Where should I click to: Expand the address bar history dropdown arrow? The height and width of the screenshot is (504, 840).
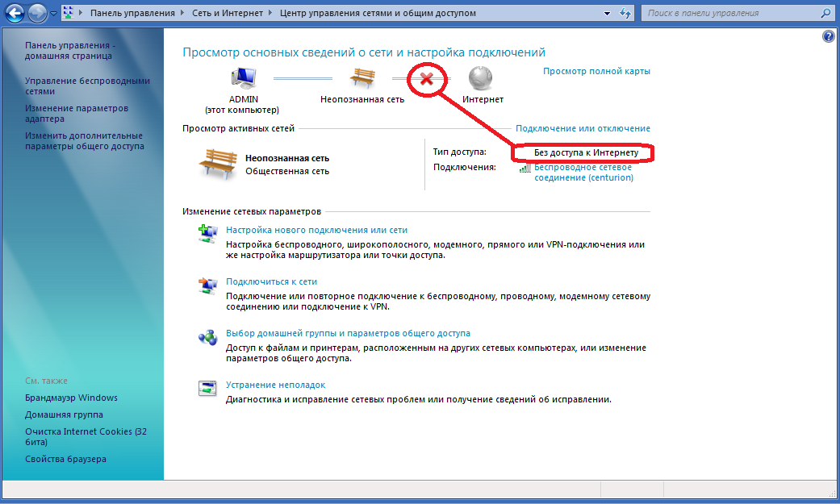(x=607, y=14)
